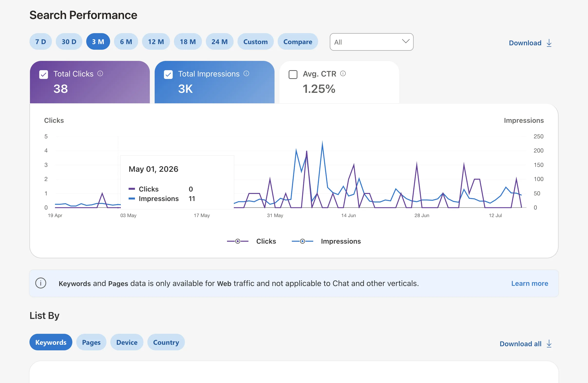This screenshot has width=588, height=383.
Task: Click the 14 Jun axis label
Action: pos(348,215)
